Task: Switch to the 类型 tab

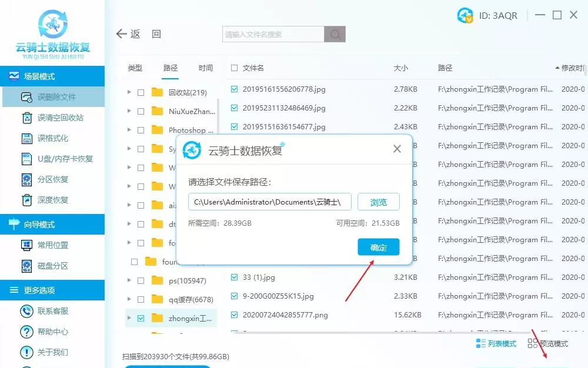Action: click(135, 68)
